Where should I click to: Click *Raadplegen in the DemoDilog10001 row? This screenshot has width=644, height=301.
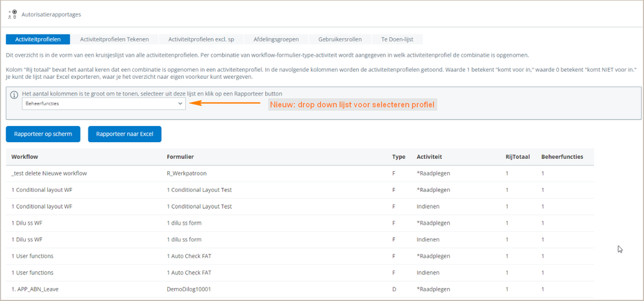pos(433,289)
